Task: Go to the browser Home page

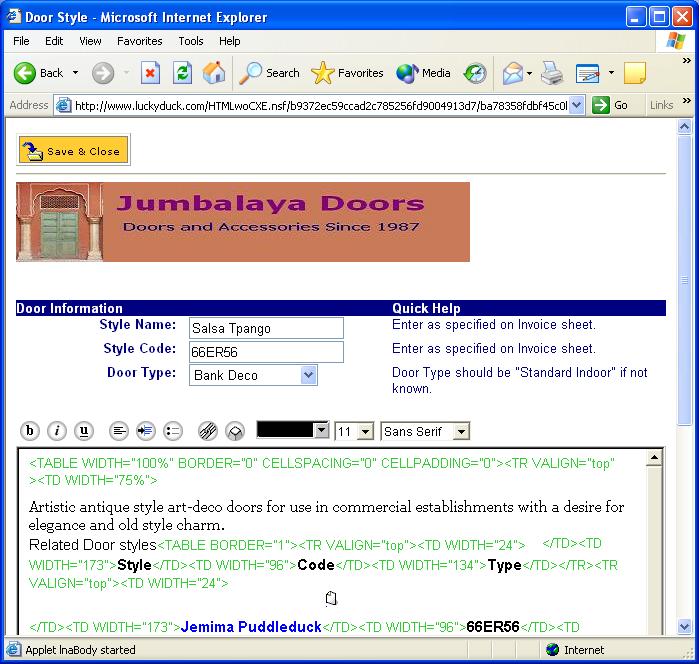Action: 214,73
